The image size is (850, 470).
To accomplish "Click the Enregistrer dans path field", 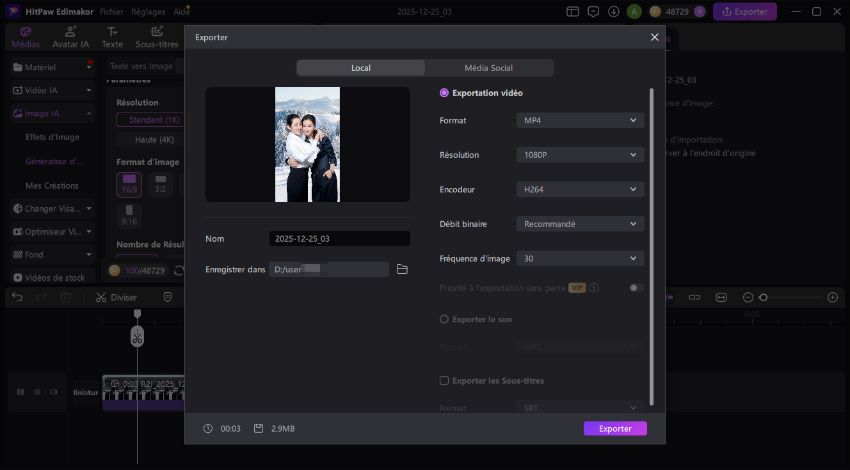I will tap(329, 269).
